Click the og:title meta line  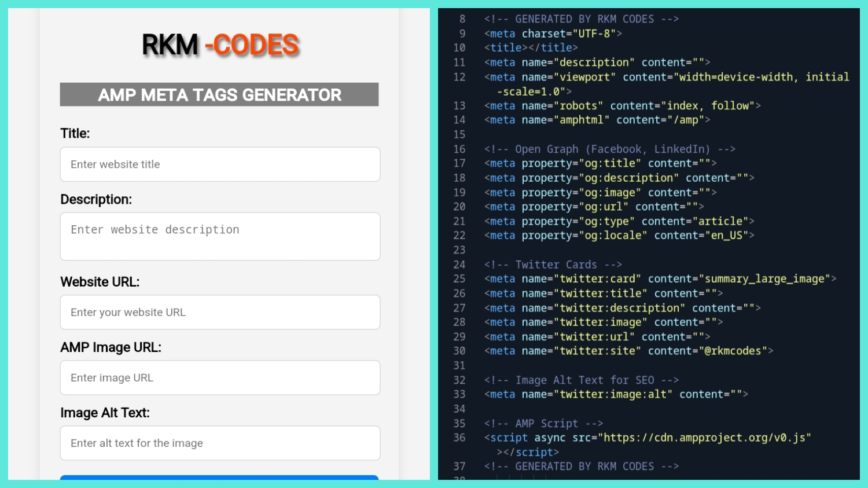(x=601, y=164)
